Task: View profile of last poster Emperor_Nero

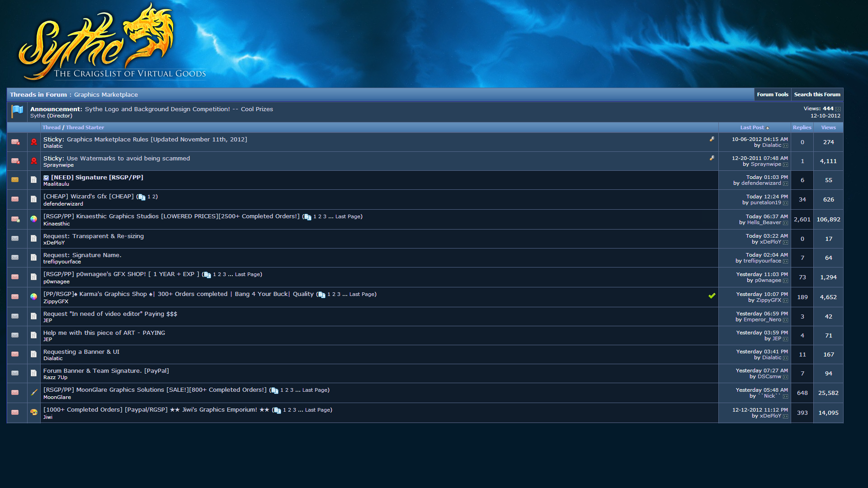Action: pyautogui.click(x=762, y=319)
